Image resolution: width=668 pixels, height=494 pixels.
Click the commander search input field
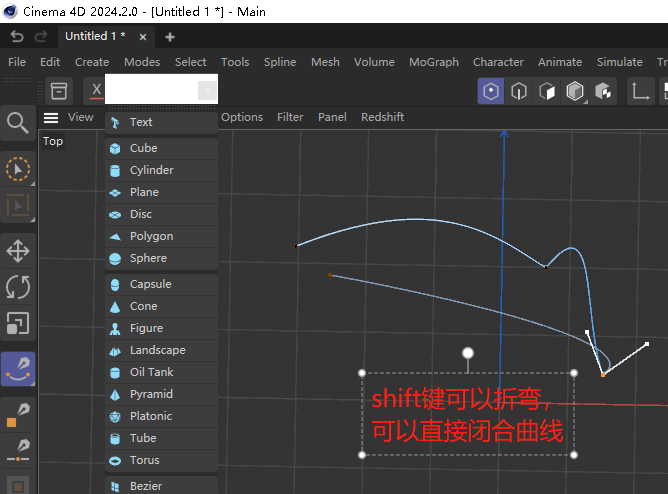(152, 89)
